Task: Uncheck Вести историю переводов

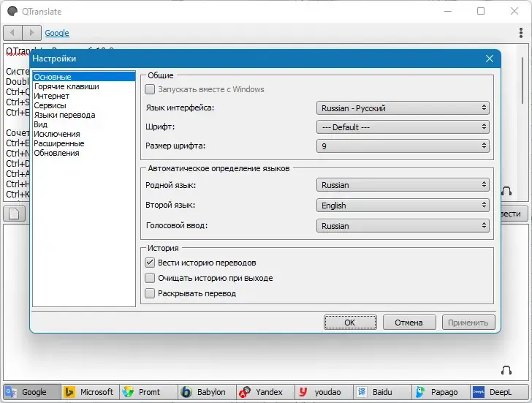Action: [150, 263]
